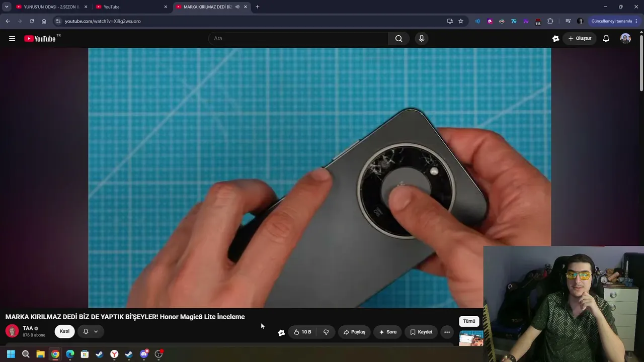This screenshot has width=644, height=362.
Task: Reload the current page
Action: [x=32, y=21]
